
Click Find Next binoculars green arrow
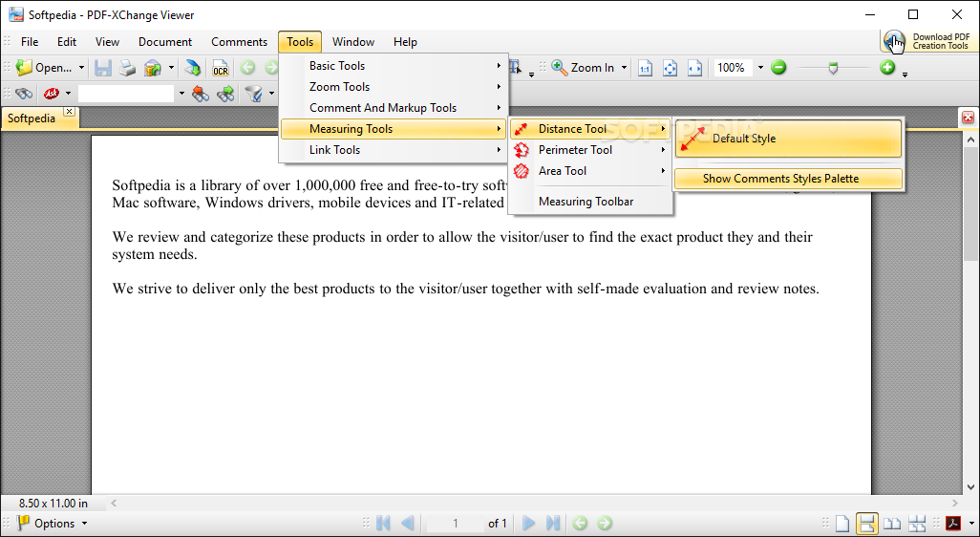point(225,95)
